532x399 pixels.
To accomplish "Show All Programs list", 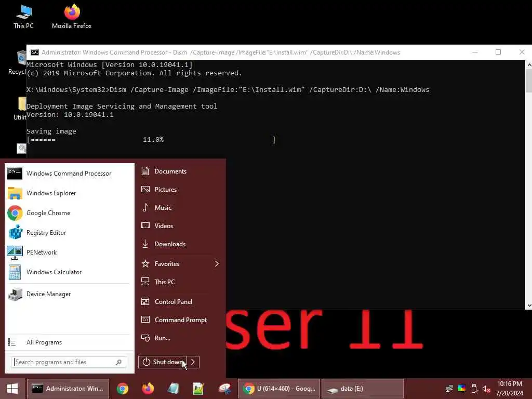I will click(x=69, y=342).
